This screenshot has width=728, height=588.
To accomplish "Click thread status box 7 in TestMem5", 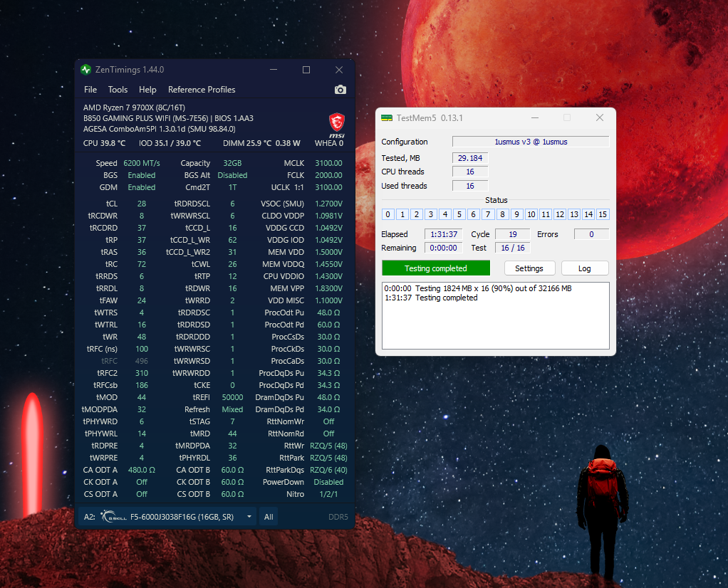I will pyautogui.click(x=487, y=214).
